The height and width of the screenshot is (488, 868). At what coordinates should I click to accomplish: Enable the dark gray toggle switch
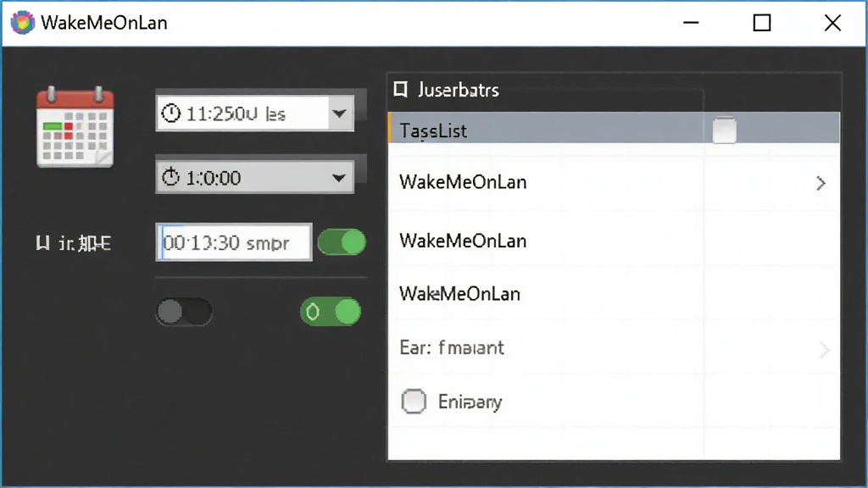[184, 312]
